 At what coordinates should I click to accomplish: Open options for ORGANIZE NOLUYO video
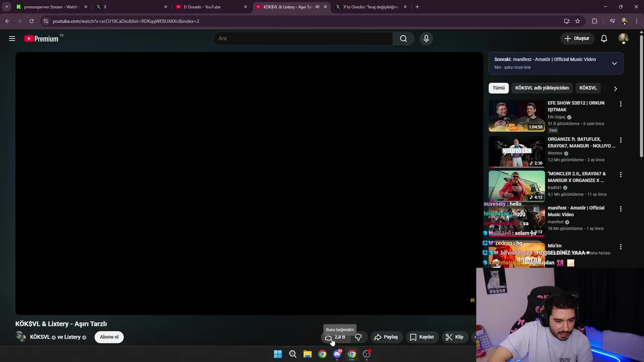pyautogui.click(x=620, y=140)
